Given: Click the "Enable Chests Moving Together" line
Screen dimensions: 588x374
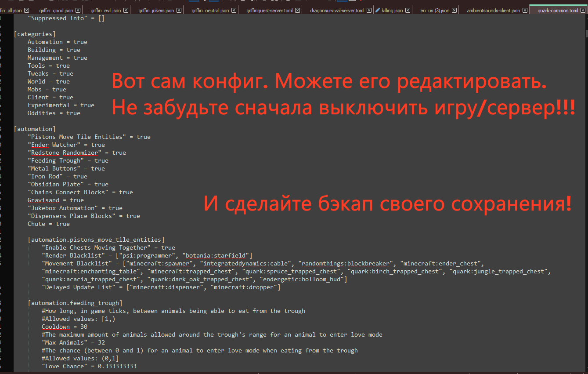Looking at the screenshot, I should tap(108, 247).
